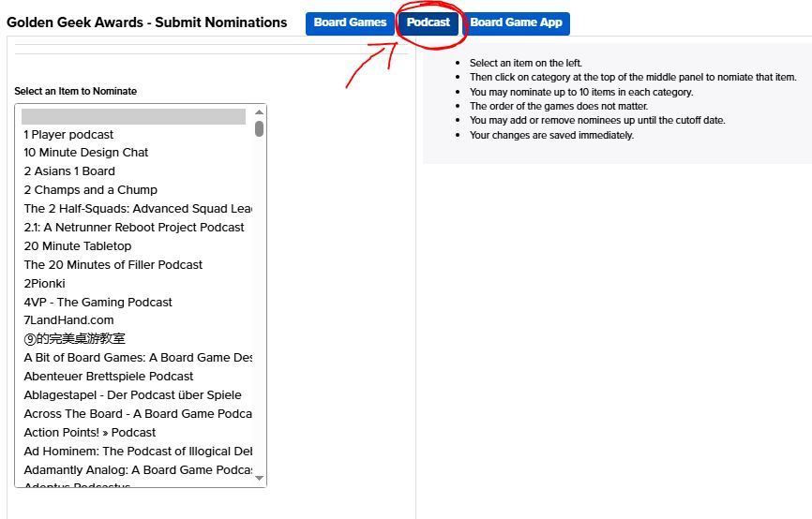This screenshot has width=812, height=519.
Task: Select 'A Bit of Board Games' entry
Action: 137,358
